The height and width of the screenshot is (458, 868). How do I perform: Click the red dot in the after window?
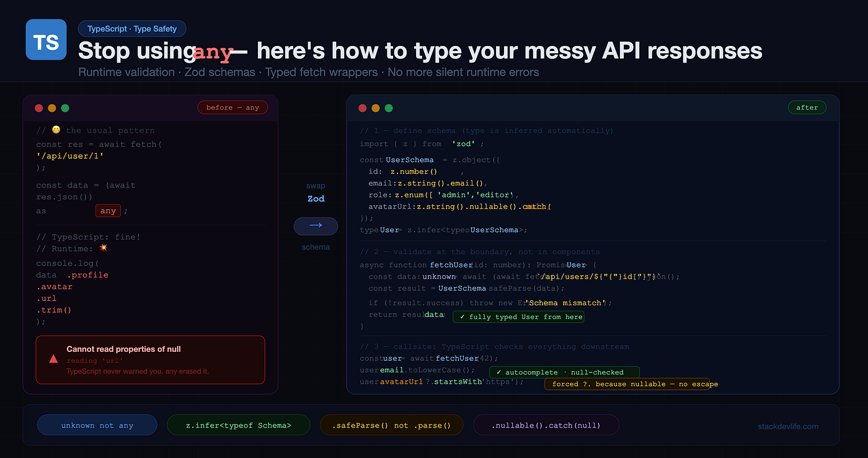coord(363,108)
